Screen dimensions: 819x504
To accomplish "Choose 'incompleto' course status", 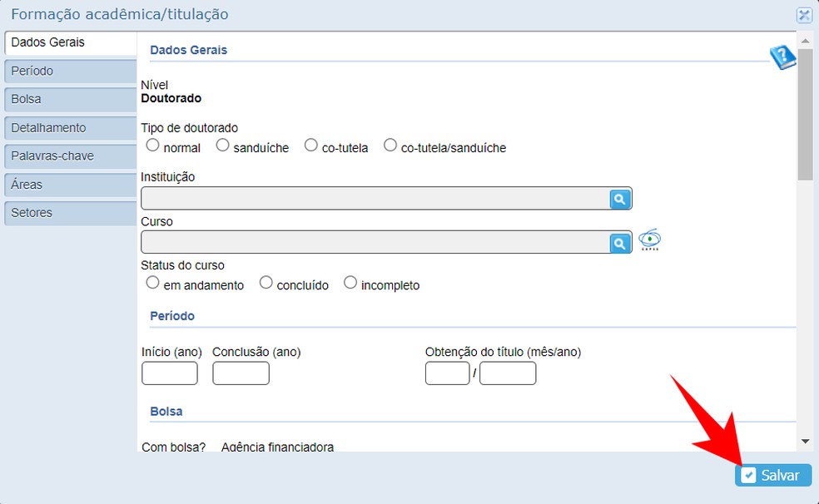I will point(350,283).
